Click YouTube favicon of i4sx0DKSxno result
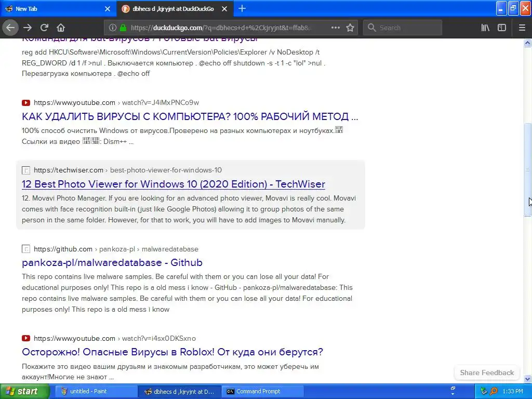532x399 pixels. tap(26, 338)
